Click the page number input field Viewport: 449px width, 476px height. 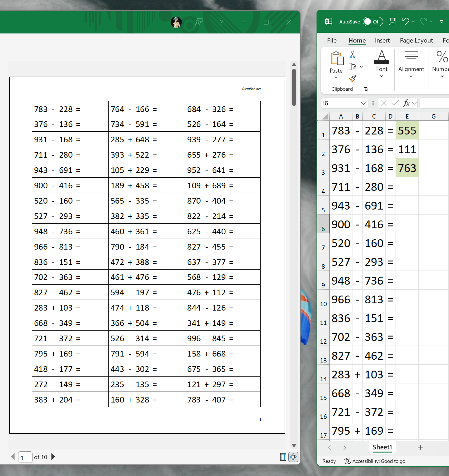[x=25, y=457]
